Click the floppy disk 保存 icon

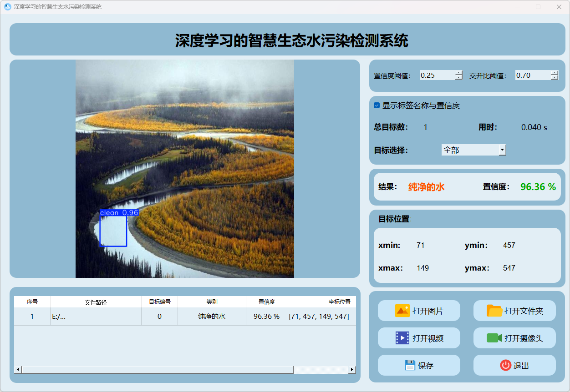pyautogui.click(x=410, y=365)
